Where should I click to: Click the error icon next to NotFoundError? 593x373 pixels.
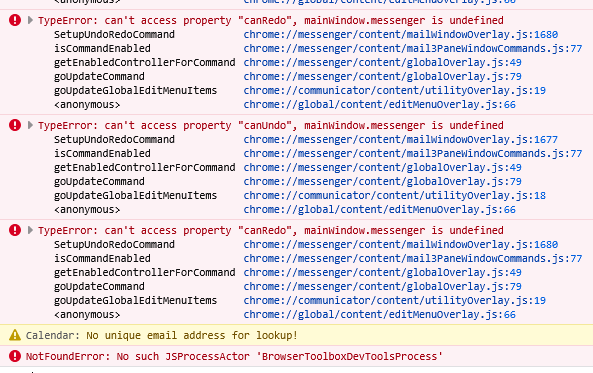[x=15, y=356]
